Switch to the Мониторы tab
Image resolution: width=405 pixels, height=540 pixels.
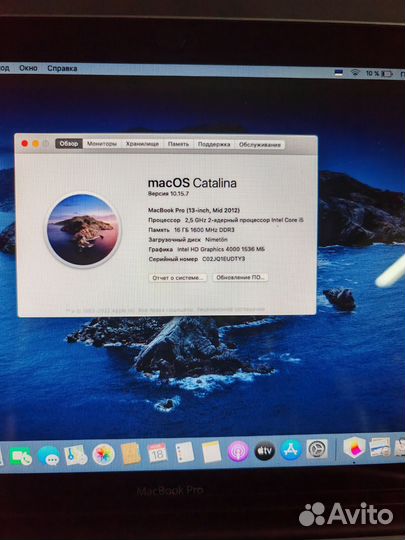(102, 144)
